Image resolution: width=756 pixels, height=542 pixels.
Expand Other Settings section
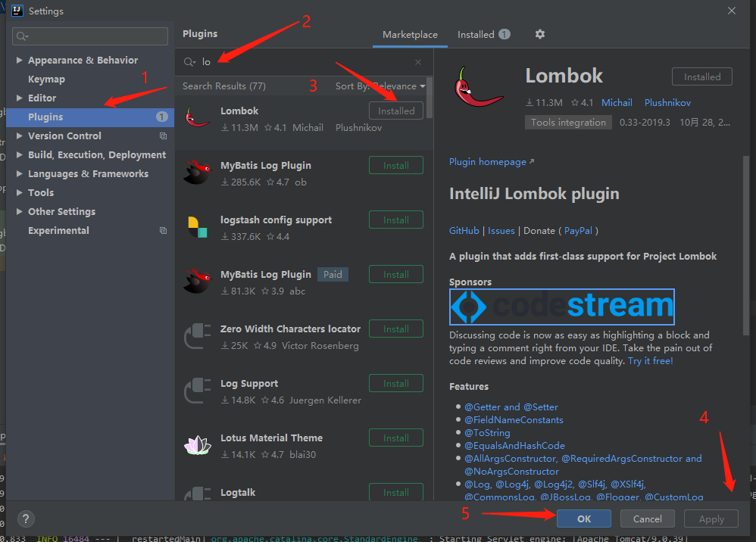pos(19,211)
